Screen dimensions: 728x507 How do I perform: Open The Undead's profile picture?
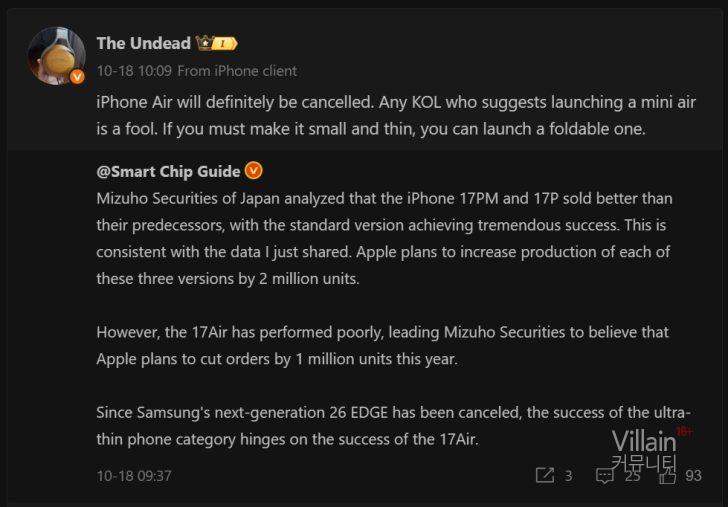click(56, 56)
